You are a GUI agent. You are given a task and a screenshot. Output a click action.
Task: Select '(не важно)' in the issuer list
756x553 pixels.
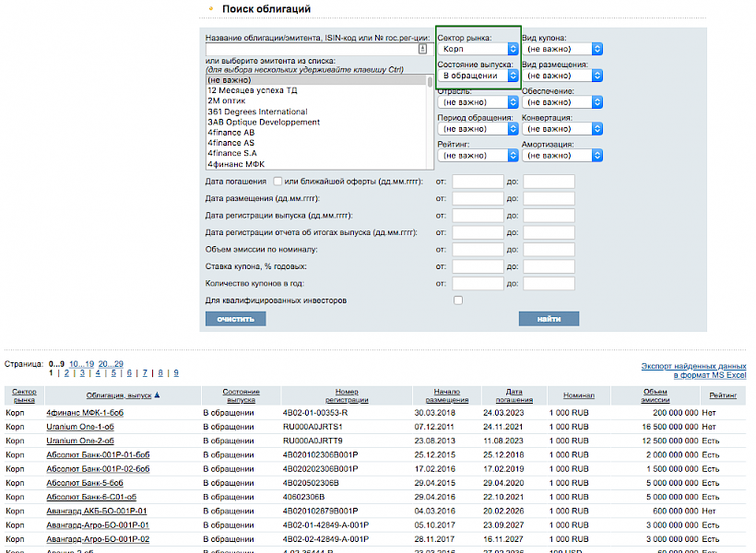316,80
